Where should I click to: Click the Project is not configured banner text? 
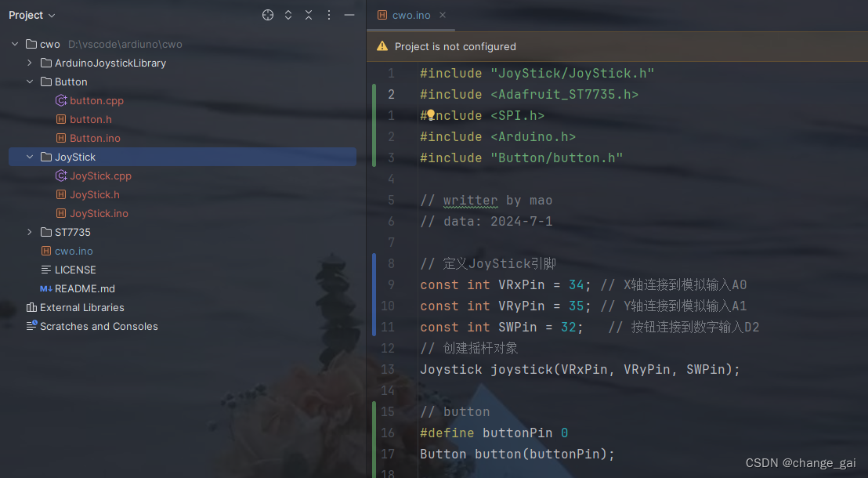(x=455, y=46)
